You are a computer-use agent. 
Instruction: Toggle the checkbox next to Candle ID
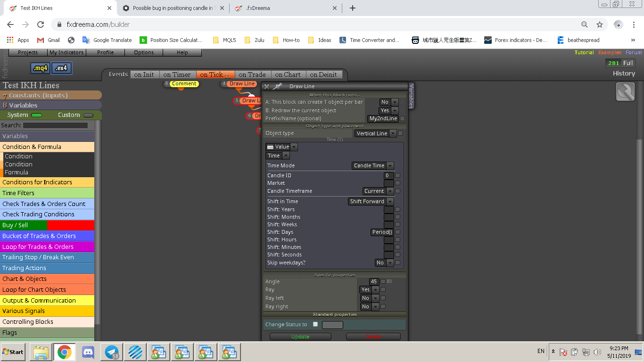click(397, 175)
